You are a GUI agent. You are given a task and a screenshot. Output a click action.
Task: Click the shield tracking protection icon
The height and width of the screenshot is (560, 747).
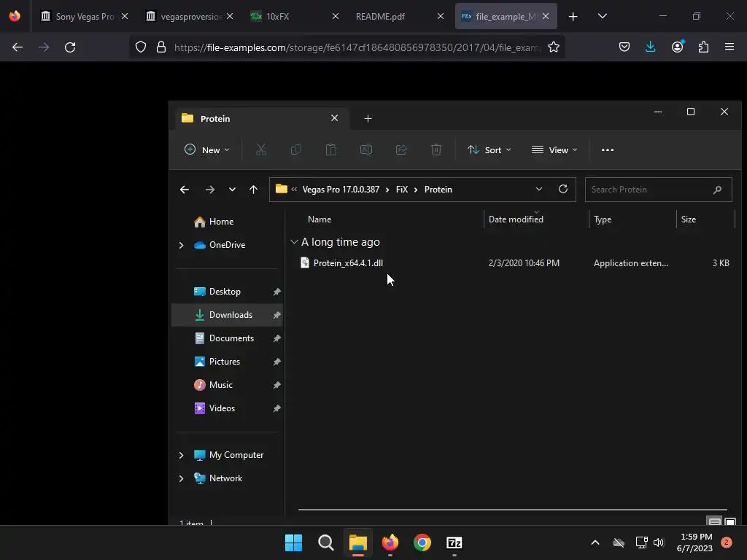click(x=141, y=47)
